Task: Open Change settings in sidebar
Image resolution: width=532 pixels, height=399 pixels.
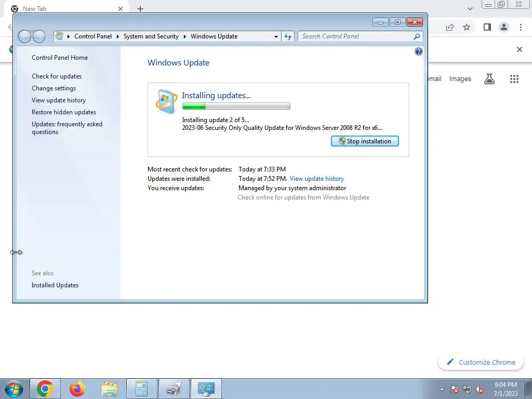Action: (x=54, y=88)
